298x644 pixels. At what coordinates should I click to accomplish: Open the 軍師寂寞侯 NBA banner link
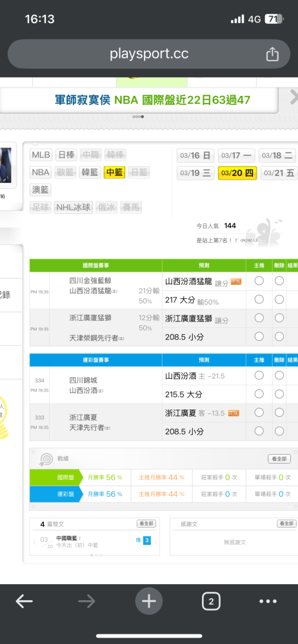pyautogui.click(x=152, y=100)
